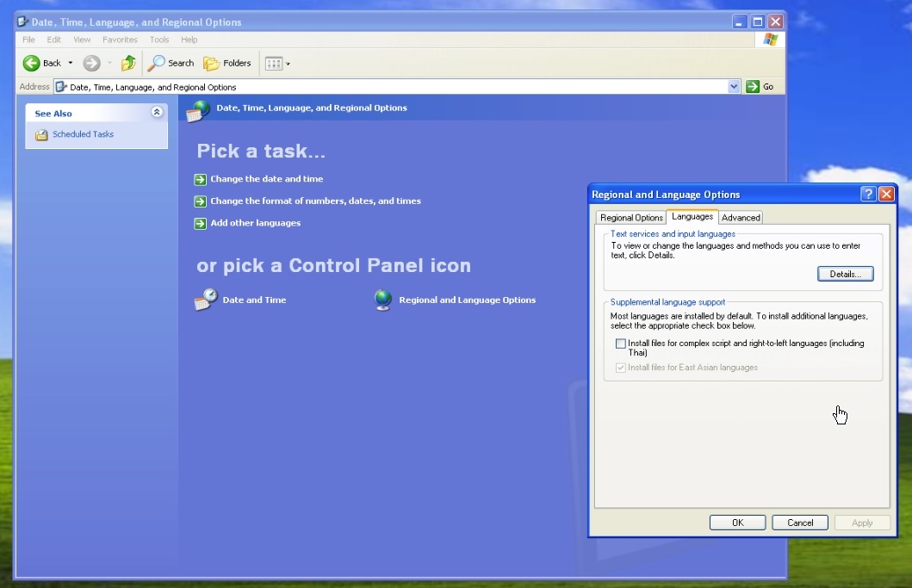The width and height of the screenshot is (912, 588).
Task: Open the Search toolbar button
Action: point(171,63)
